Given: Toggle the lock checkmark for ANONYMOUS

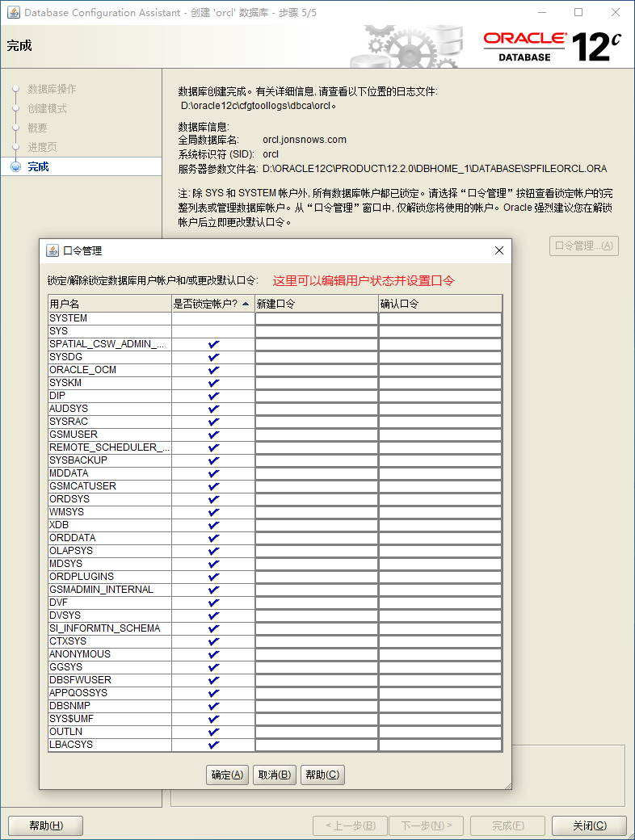Looking at the screenshot, I should click(x=213, y=654).
